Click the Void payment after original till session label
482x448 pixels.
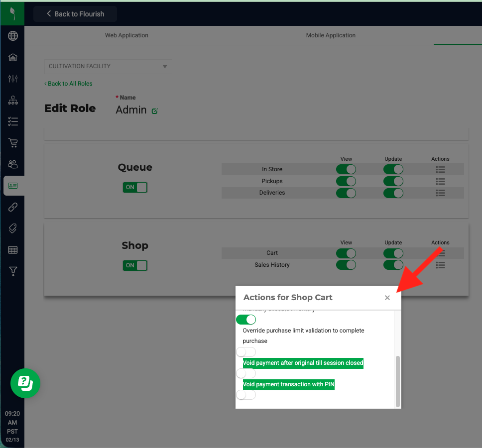click(303, 363)
